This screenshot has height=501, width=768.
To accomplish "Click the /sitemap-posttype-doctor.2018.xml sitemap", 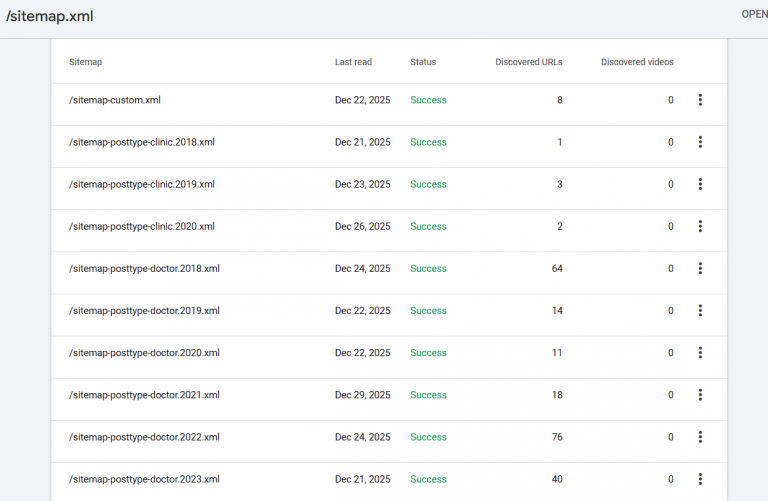I will pyautogui.click(x=144, y=268).
